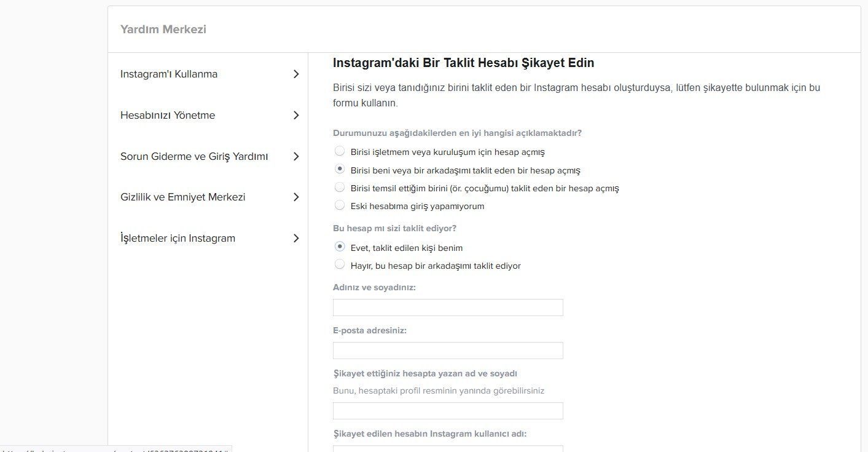The width and height of the screenshot is (868, 452).
Task: Click the 'Instagram kullanıcı adı' input field
Action: (x=448, y=448)
